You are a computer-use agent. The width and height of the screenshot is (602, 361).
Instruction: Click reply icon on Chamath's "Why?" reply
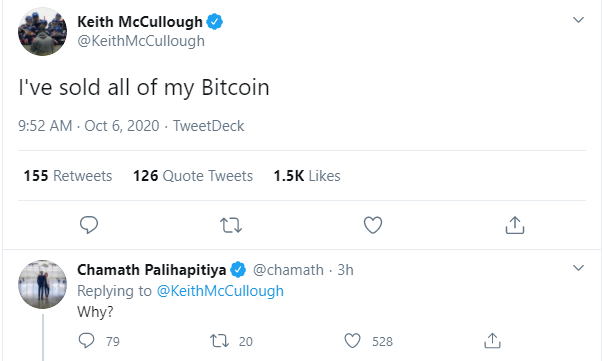[x=86, y=341]
